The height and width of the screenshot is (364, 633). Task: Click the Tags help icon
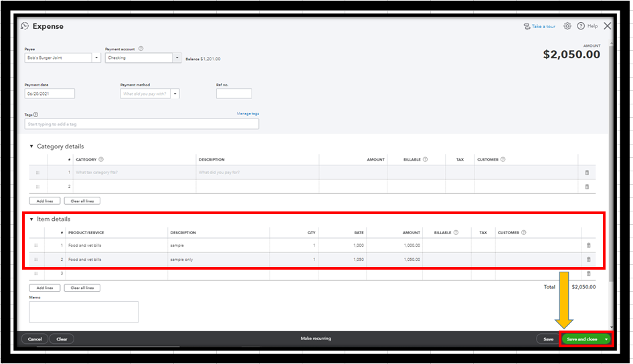(36, 114)
